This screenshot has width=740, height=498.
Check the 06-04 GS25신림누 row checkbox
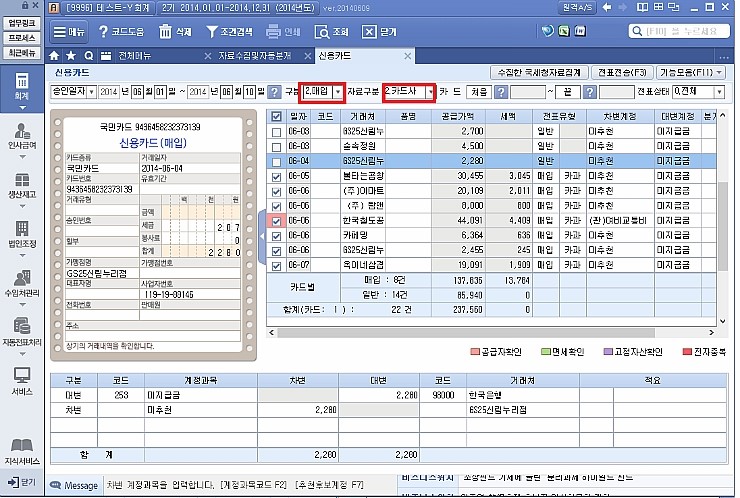pyautogui.click(x=277, y=162)
